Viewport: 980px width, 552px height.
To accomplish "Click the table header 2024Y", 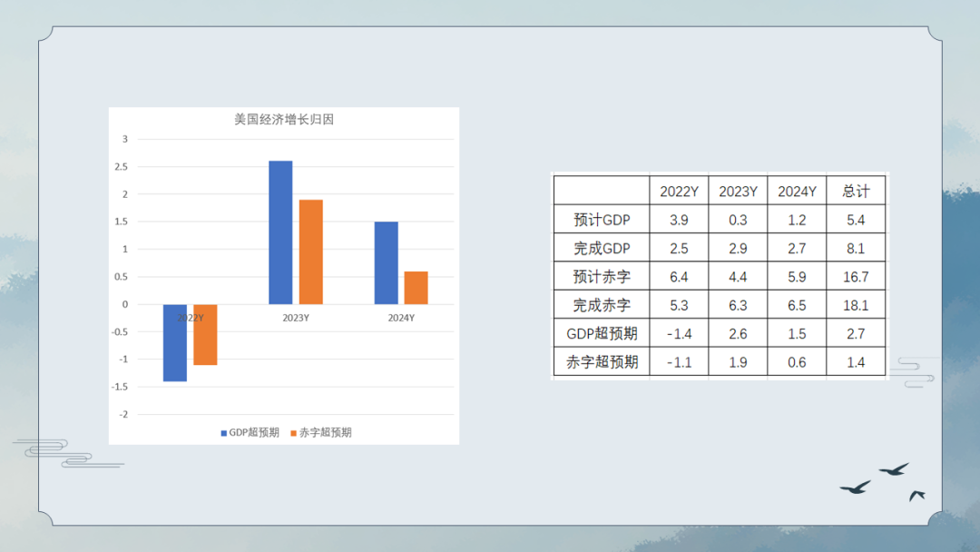I will [797, 192].
